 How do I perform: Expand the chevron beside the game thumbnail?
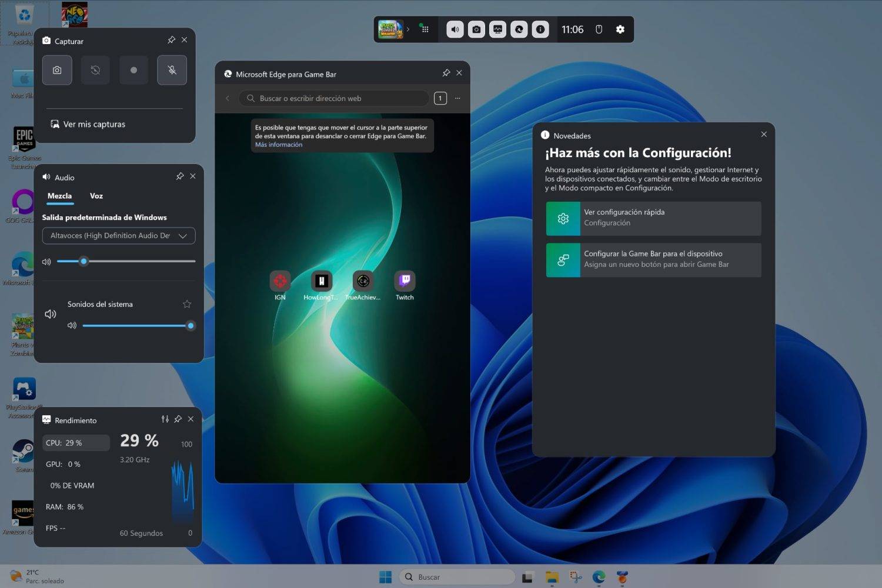408,29
